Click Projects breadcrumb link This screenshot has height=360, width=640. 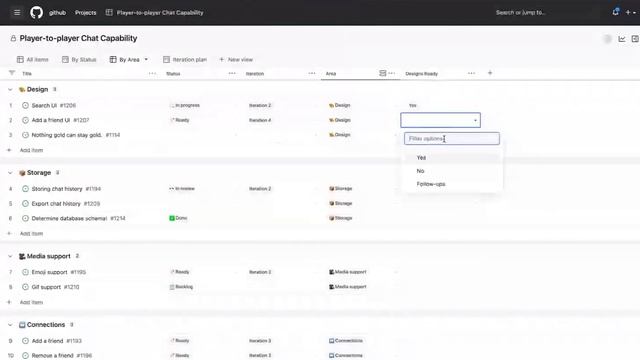click(x=85, y=13)
